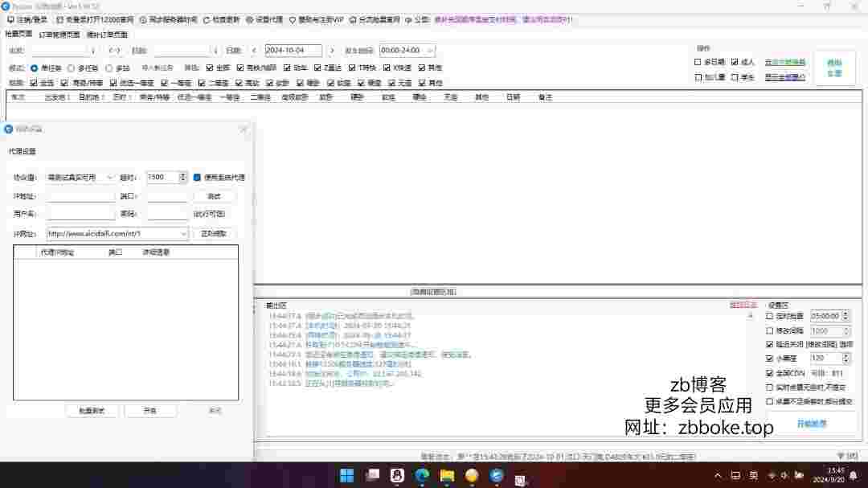Switch to the third order page tab
The width and height of the screenshot is (868, 488).
coord(107,35)
